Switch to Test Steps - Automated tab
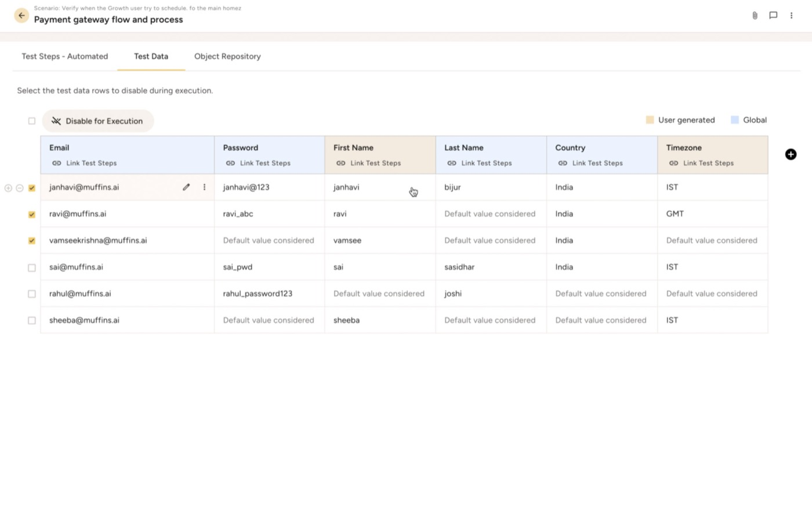The height and width of the screenshot is (506, 812). tap(65, 56)
